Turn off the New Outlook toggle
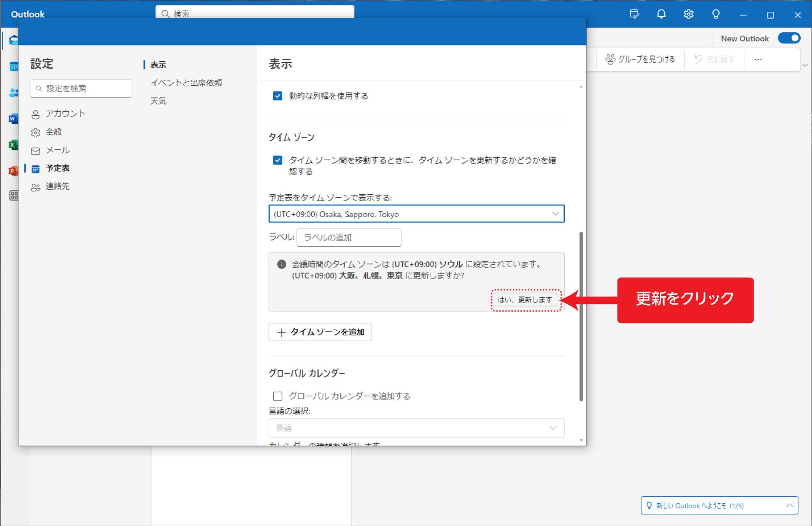Viewport: 812px width, 526px height. coord(789,38)
